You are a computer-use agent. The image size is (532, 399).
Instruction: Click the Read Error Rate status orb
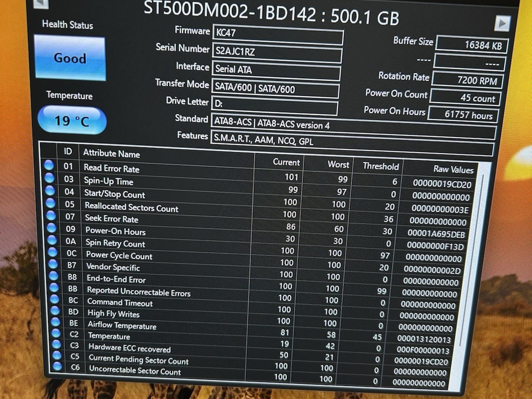[x=49, y=165]
